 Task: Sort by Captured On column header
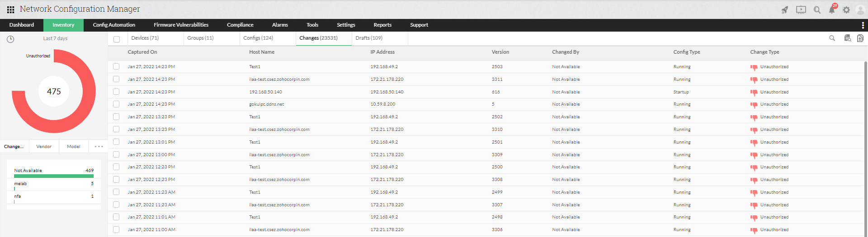142,52
